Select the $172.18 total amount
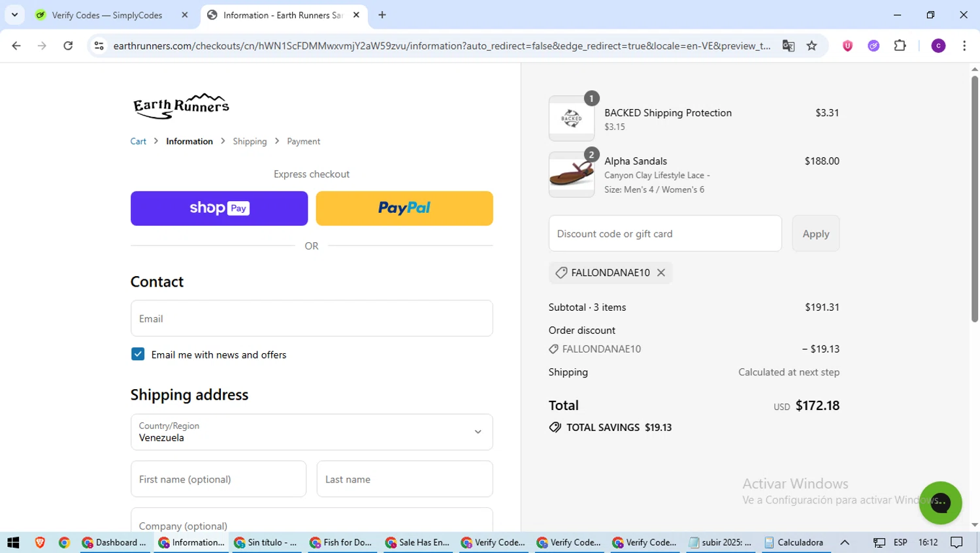 point(817,405)
